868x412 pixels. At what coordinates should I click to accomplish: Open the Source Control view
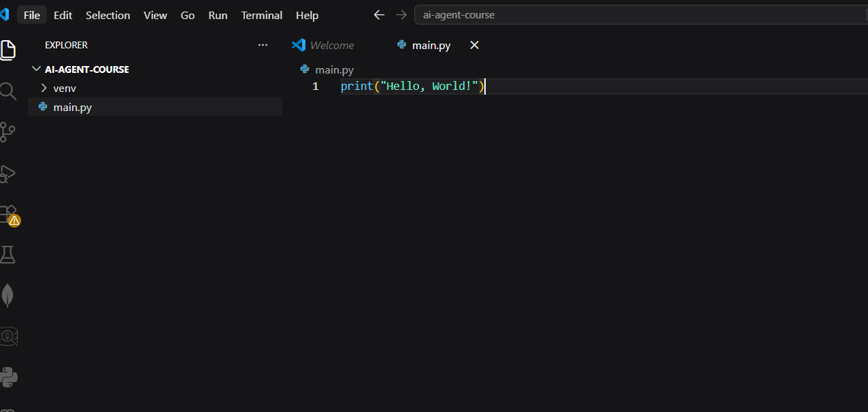(x=7, y=131)
